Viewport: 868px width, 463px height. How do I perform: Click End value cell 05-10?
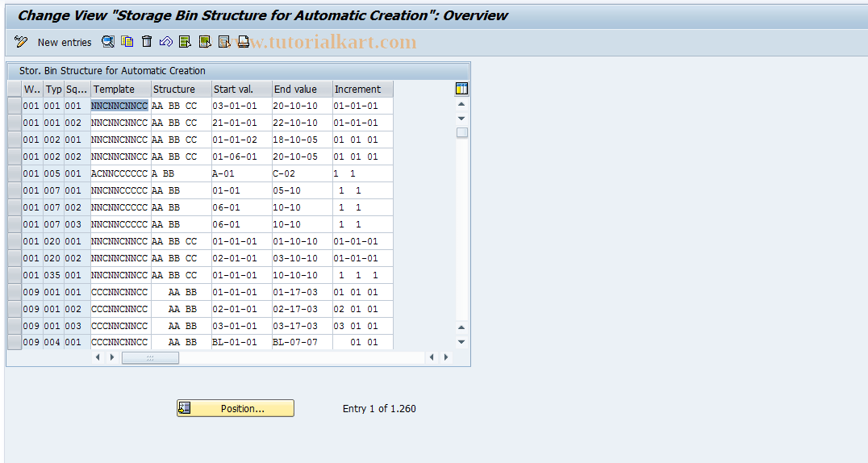(x=303, y=190)
